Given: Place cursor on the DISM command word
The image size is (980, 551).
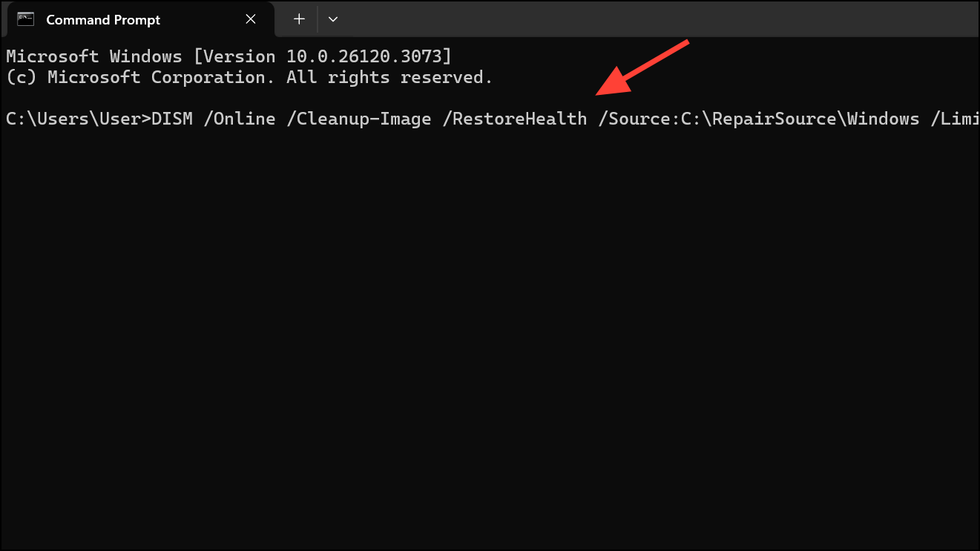Looking at the screenshot, I should tap(172, 119).
